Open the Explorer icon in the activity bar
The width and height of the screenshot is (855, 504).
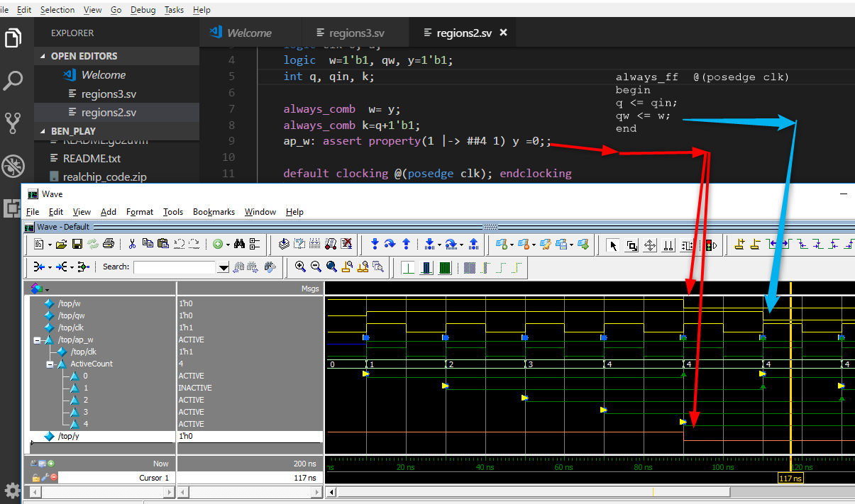[x=13, y=39]
